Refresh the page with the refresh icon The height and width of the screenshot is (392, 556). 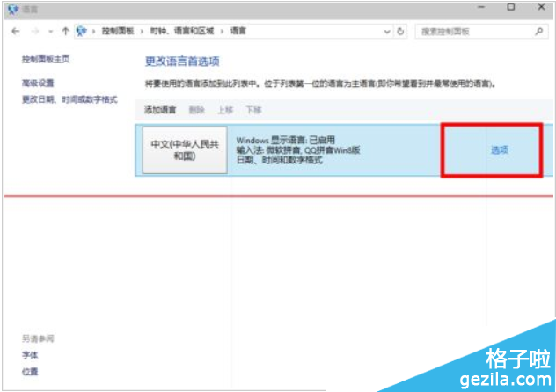pyautogui.click(x=400, y=32)
